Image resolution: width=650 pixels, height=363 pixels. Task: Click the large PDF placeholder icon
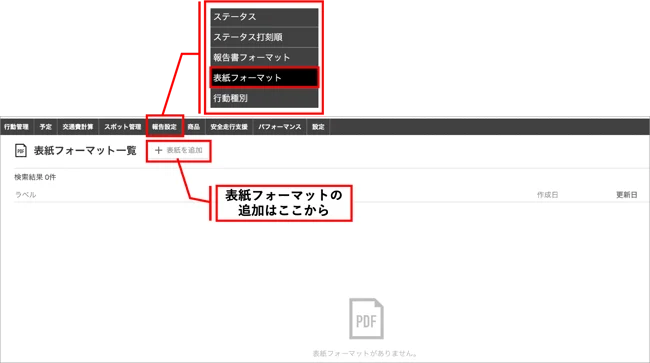(366, 319)
